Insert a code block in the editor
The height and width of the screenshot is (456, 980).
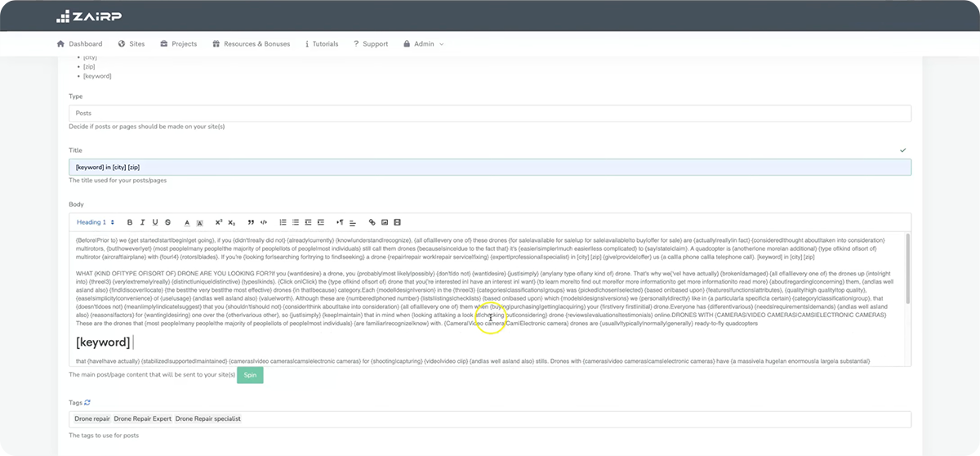pyautogui.click(x=263, y=222)
